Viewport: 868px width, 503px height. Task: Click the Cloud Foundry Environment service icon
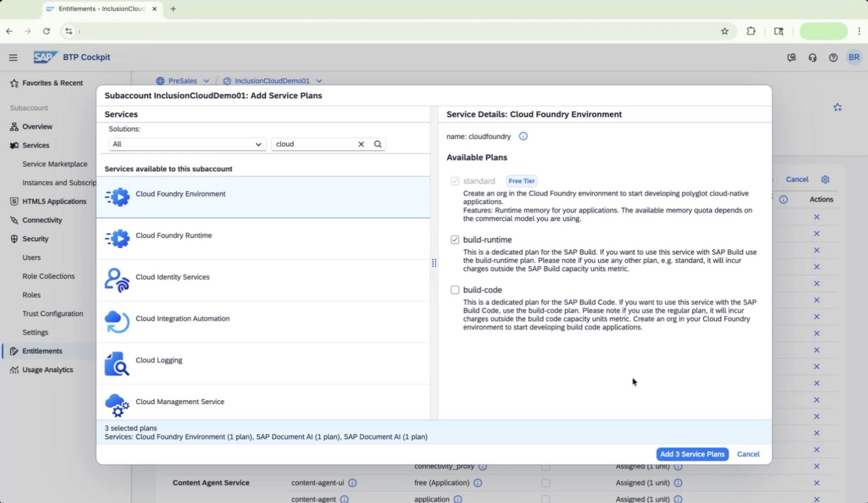(117, 197)
